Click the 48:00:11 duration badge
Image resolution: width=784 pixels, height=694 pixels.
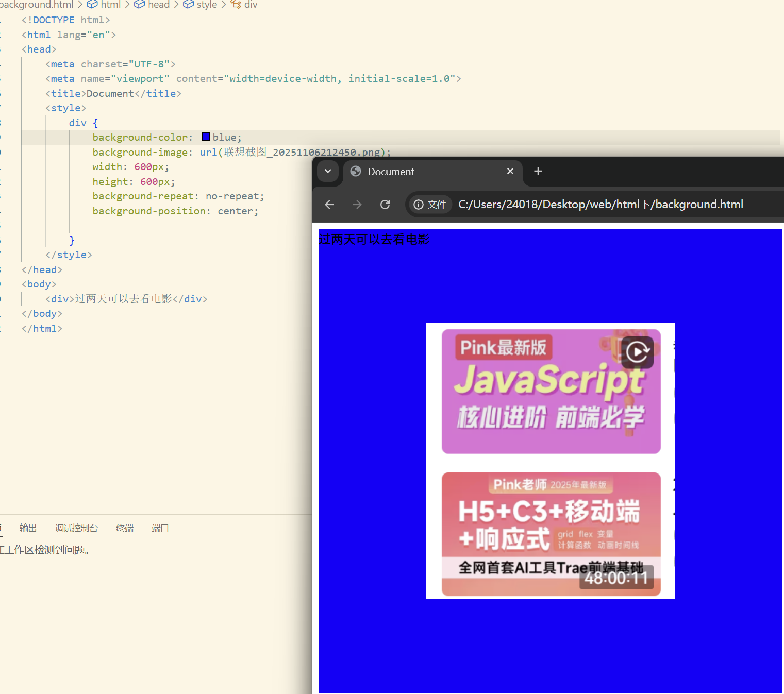point(616,578)
